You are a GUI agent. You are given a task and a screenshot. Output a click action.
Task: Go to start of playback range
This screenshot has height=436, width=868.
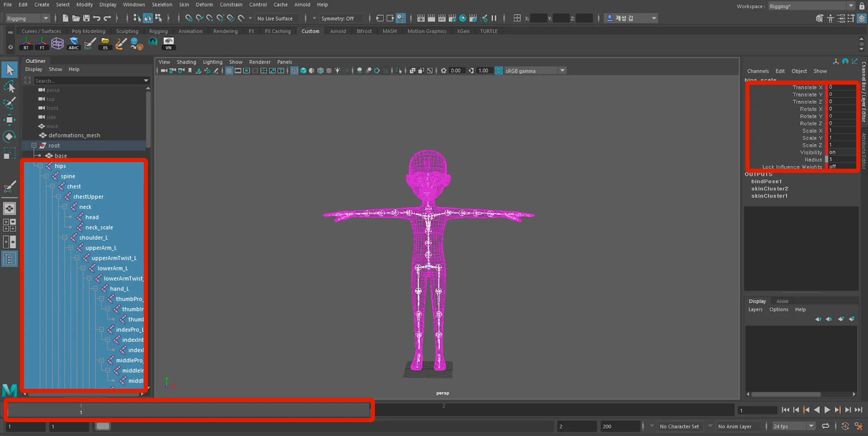point(785,410)
